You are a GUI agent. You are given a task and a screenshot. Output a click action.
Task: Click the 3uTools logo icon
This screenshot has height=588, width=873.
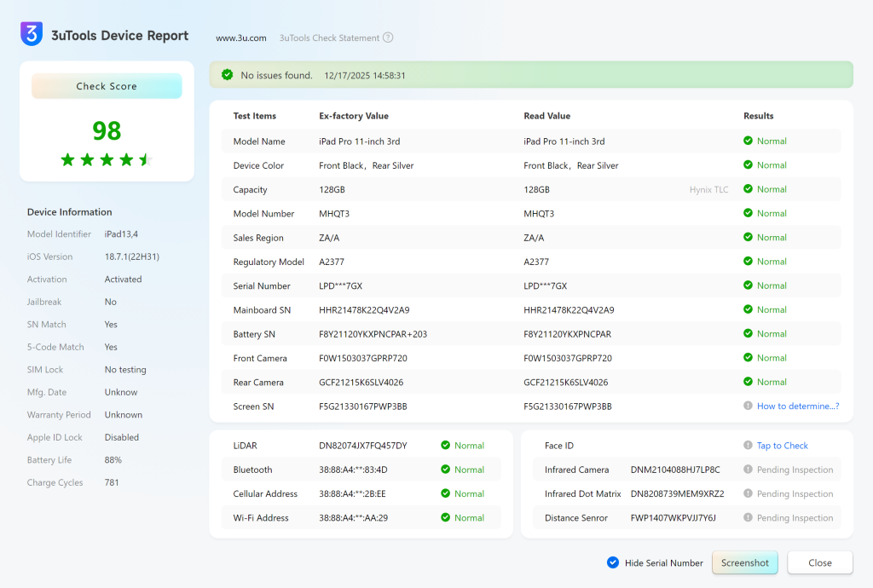click(x=32, y=34)
